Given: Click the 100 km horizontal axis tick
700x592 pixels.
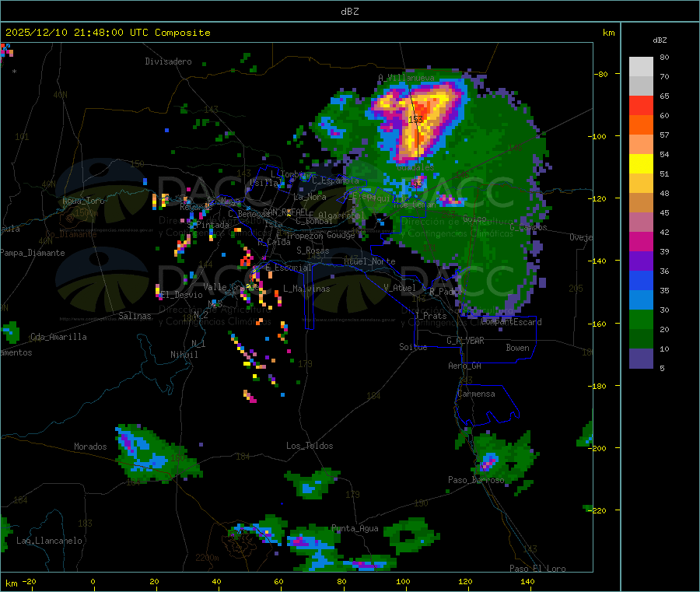Looking at the screenshot, I should pyautogui.click(x=403, y=581).
